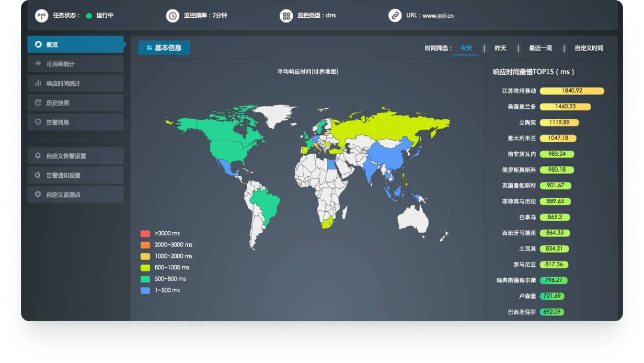
Task: Click the 可用率统计 waveform icon
Action: [38, 64]
